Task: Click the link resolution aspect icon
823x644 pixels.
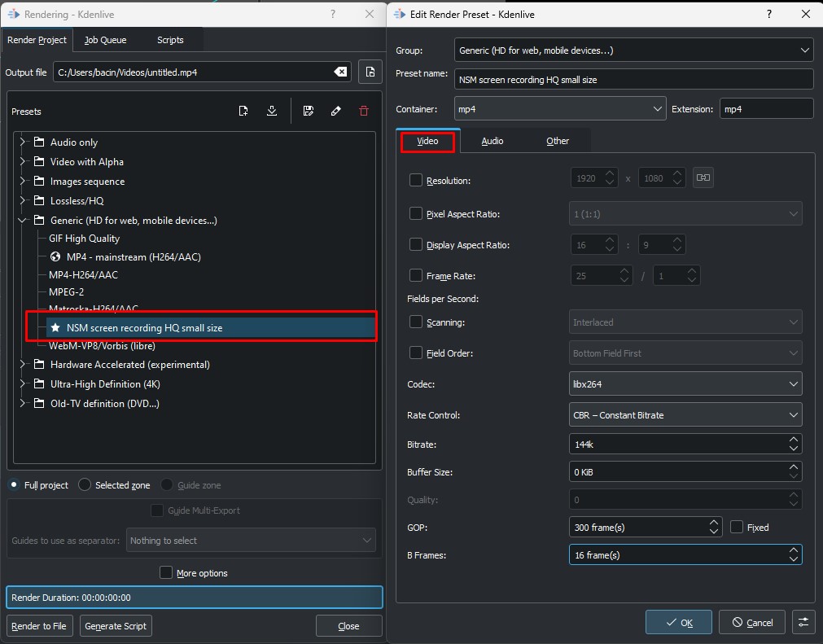Action: pyautogui.click(x=703, y=178)
